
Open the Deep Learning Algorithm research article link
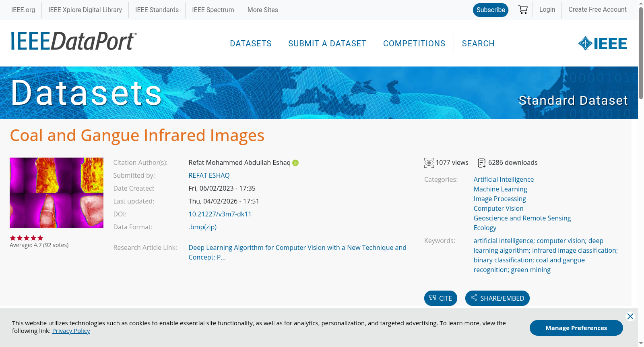coord(297,252)
